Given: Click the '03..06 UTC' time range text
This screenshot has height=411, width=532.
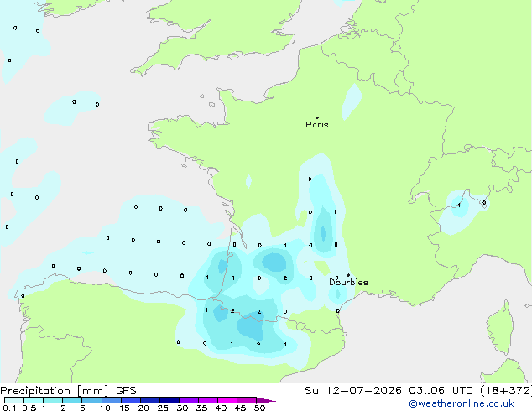Looking at the screenshot, I should tap(441, 391).
